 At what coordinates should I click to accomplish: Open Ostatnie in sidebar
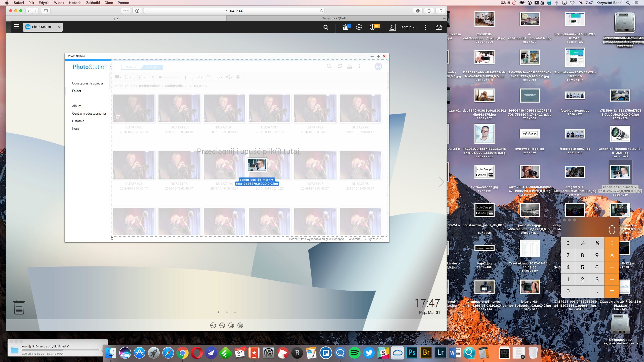coord(78,121)
